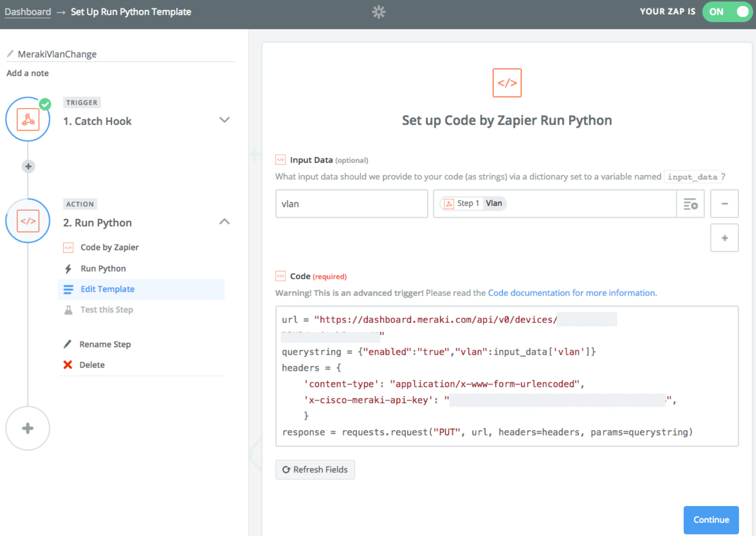Select the Run Python menu item

pyautogui.click(x=103, y=269)
